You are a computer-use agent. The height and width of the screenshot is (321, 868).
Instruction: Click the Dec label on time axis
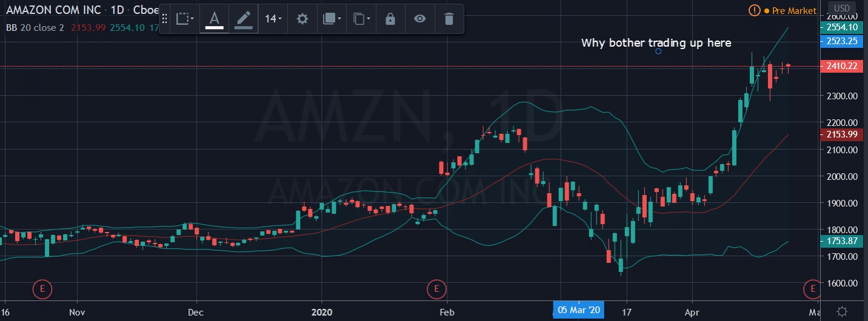pyautogui.click(x=196, y=313)
